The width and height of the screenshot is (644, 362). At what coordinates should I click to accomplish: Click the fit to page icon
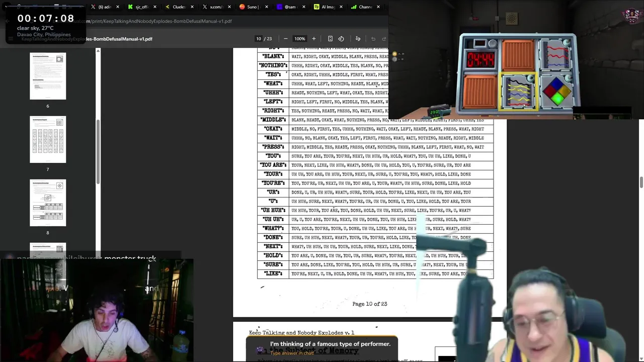click(x=330, y=39)
